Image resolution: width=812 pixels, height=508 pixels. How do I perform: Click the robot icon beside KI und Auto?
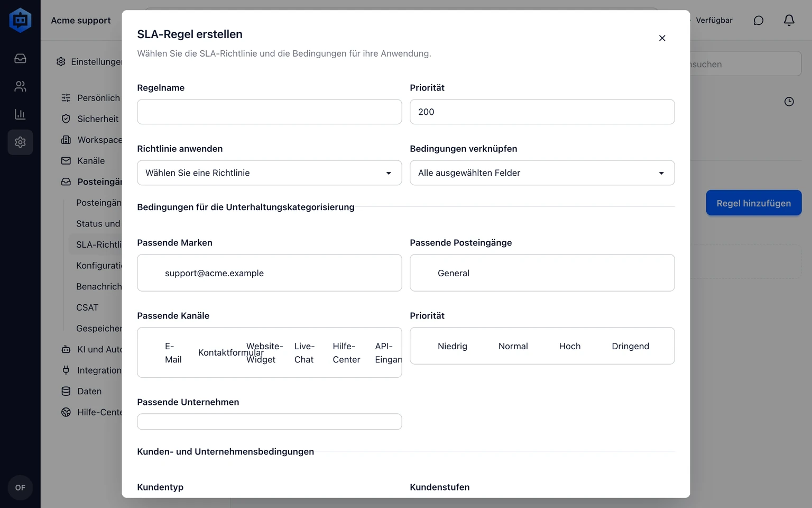66,349
